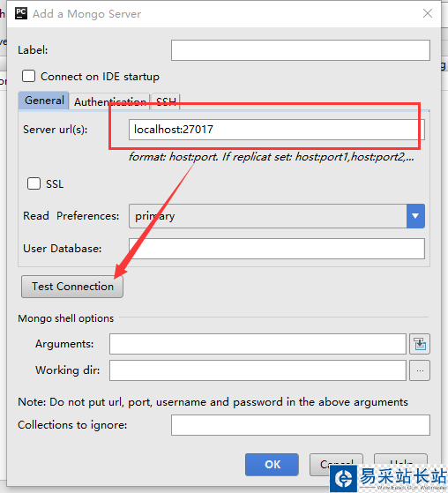
Task: Click the 'Read Preferences:' label
Action: pyautogui.click(x=71, y=216)
